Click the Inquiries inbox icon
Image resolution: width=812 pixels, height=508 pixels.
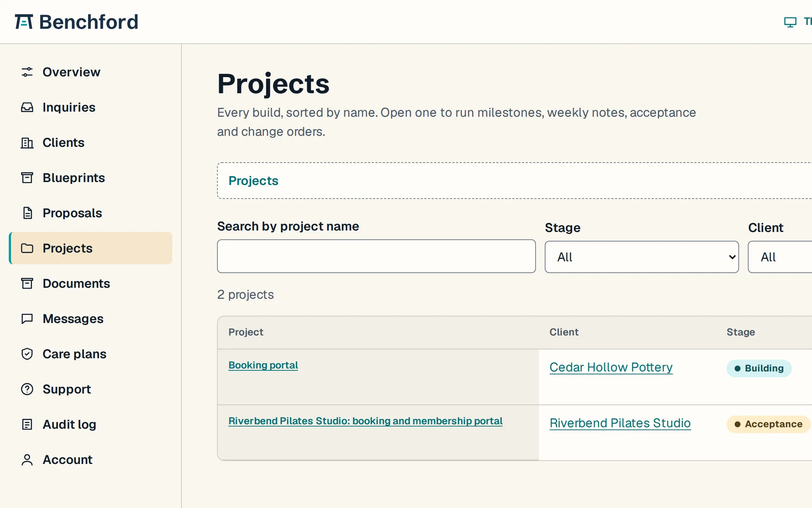click(27, 107)
